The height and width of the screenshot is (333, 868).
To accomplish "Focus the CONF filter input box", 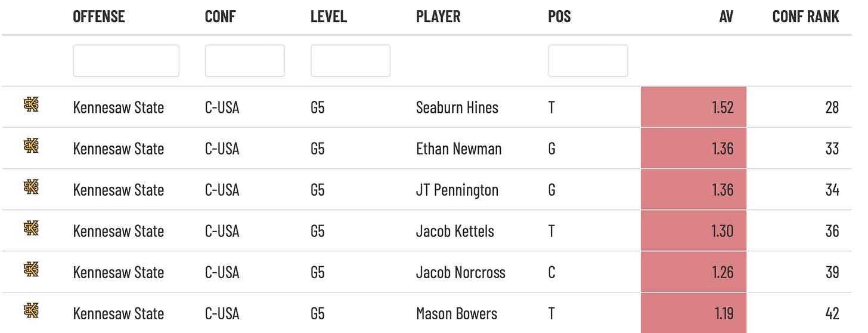I will pyautogui.click(x=245, y=60).
